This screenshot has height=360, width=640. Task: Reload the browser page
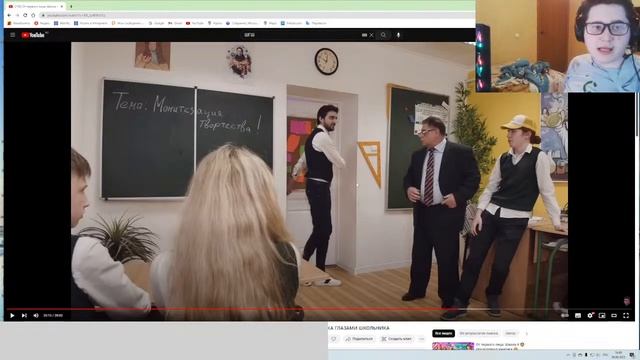tap(25, 15)
